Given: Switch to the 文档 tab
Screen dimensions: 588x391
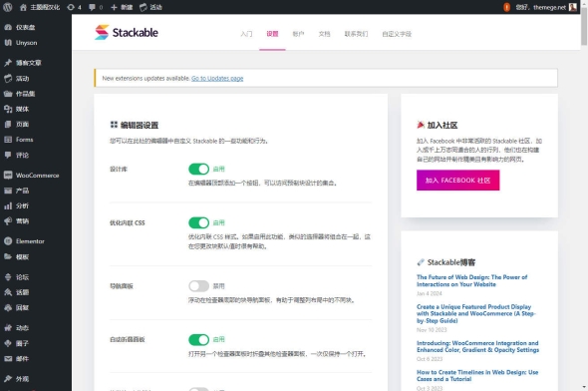Looking at the screenshot, I should point(324,34).
